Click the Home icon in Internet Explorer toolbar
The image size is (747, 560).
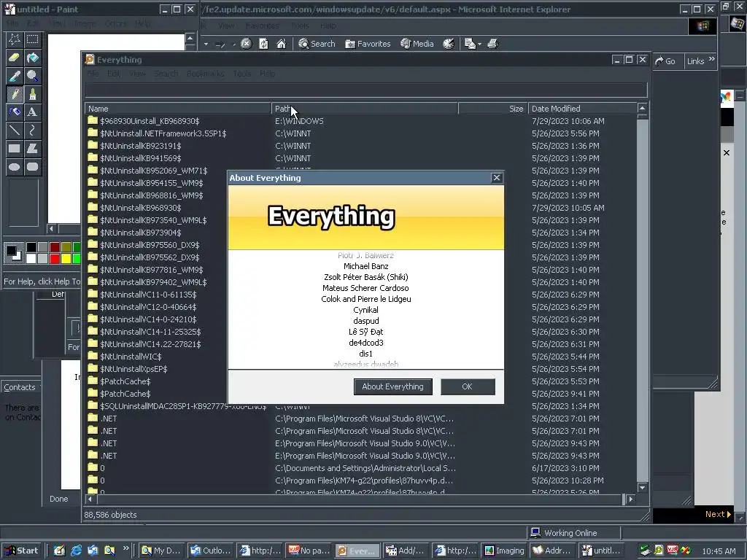pyautogui.click(x=281, y=44)
